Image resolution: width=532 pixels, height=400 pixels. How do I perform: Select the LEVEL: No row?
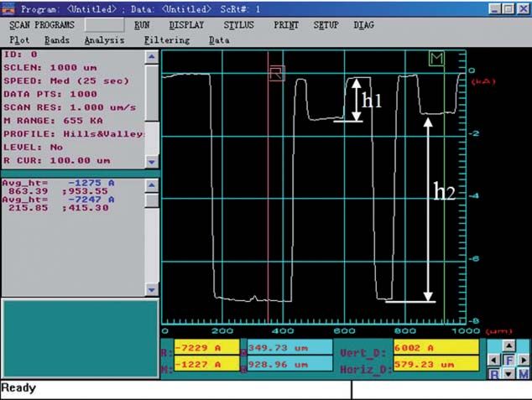click(x=34, y=147)
